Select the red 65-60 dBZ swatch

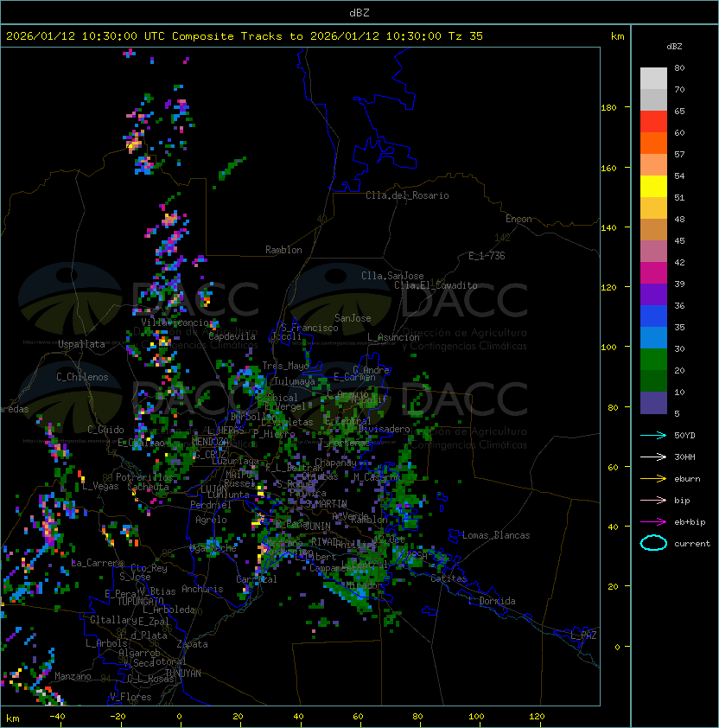[x=653, y=122]
